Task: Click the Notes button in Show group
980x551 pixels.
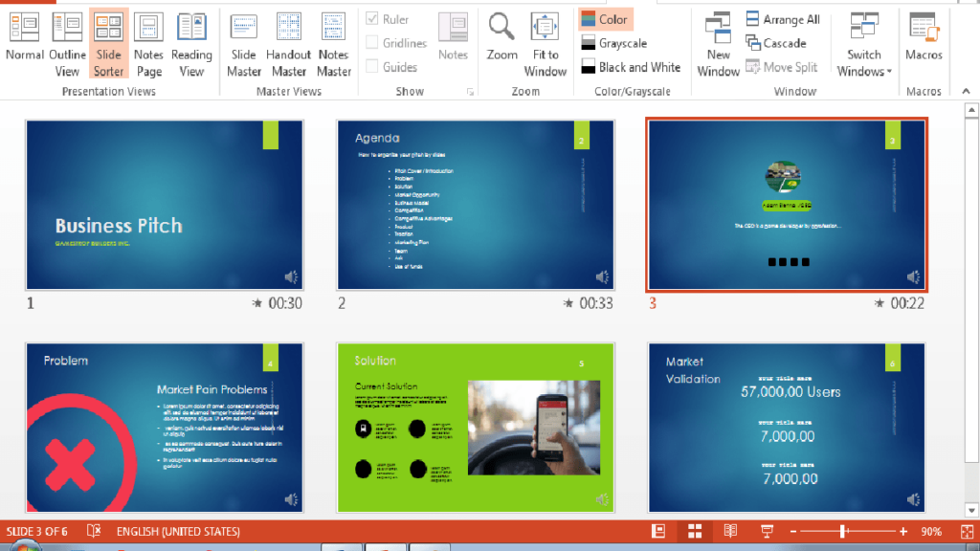Action: [x=453, y=36]
